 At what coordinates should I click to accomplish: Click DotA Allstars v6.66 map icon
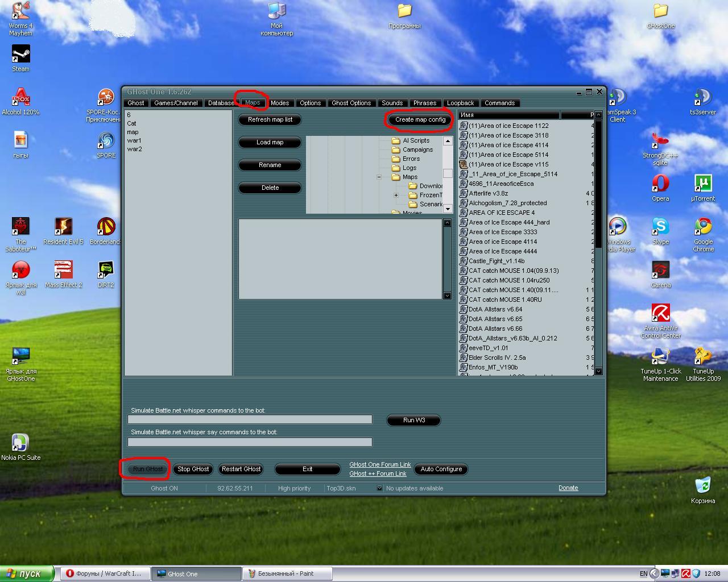coord(464,329)
